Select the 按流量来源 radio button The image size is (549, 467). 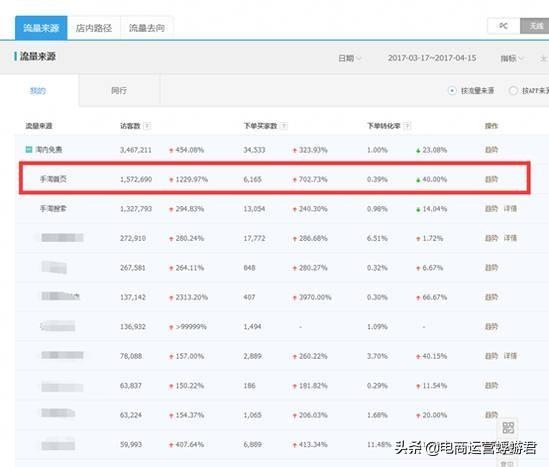pos(452,91)
